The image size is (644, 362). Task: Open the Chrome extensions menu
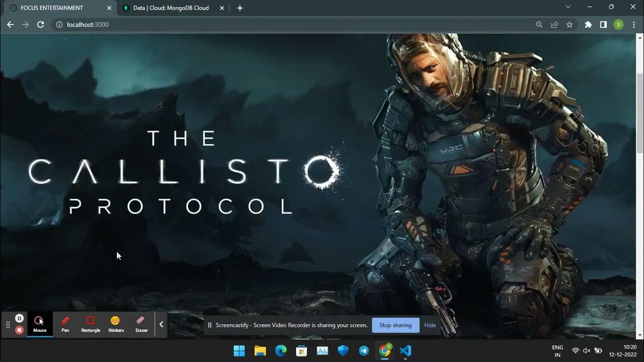pyautogui.click(x=588, y=25)
